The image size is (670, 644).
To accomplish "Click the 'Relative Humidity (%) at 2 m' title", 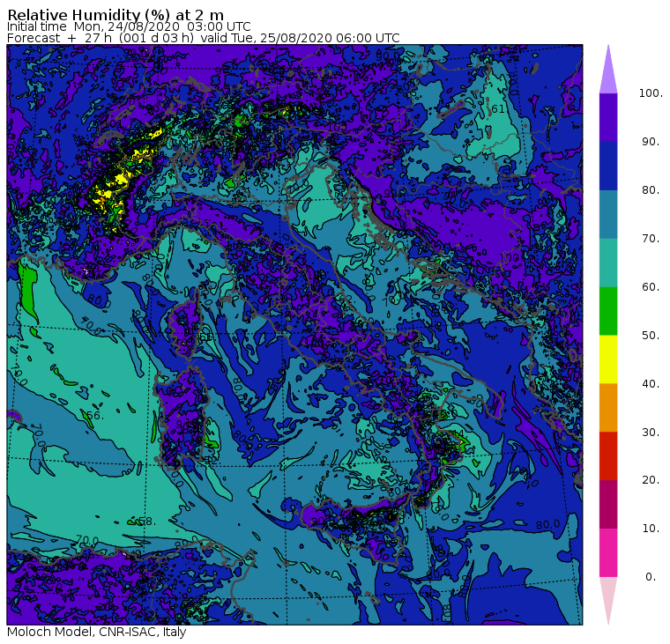I will (115, 14).
